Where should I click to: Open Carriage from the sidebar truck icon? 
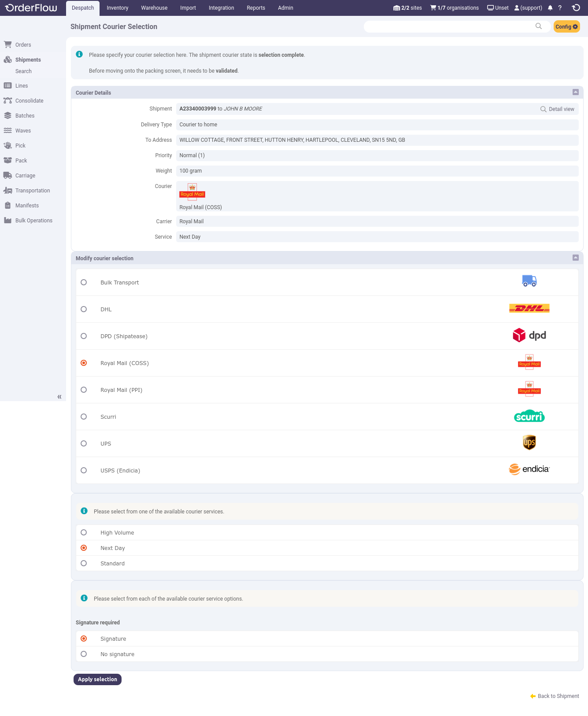8,176
